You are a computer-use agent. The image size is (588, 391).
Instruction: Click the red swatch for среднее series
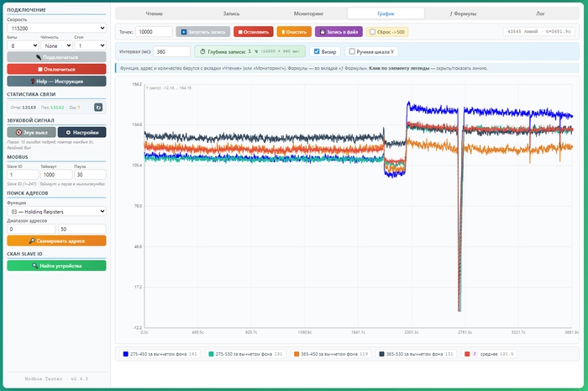click(x=467, y=354)
